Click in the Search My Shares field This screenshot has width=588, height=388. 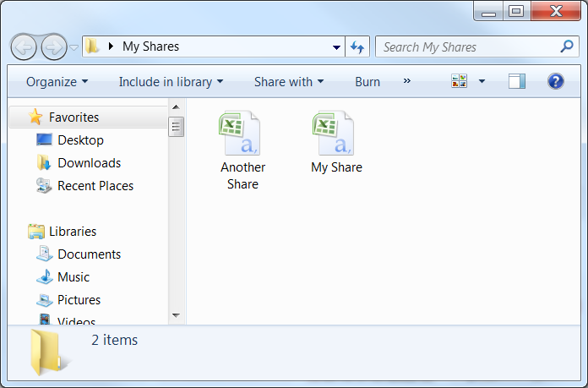pyautogui.click(x=465, y=47)
